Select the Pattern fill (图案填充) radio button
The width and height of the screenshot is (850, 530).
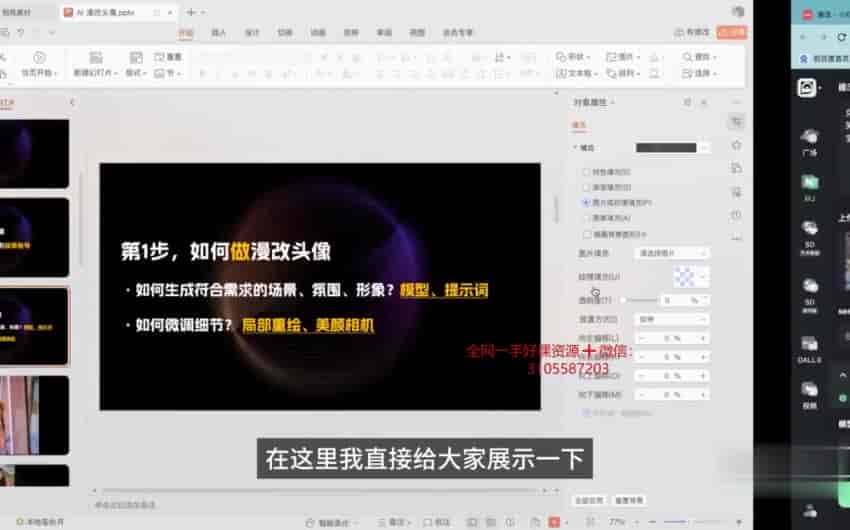point(585,218)
